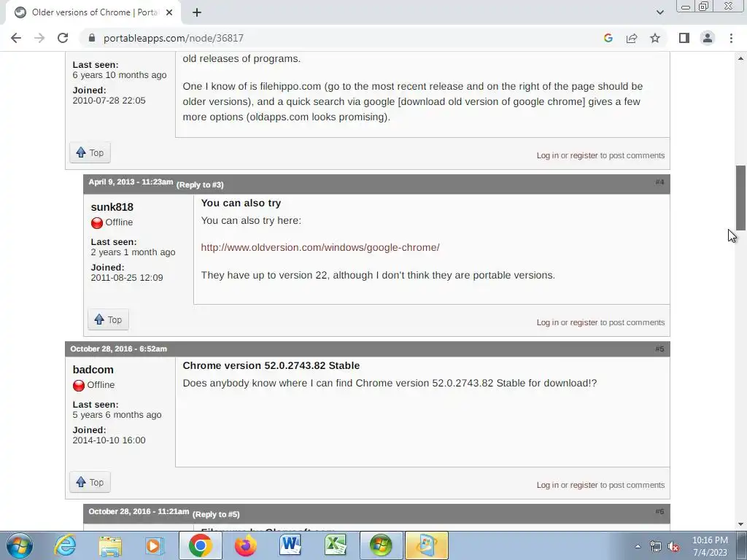The width and height of the screenshot is (747, 560).
Task: Share this page using the share icon
Action: [x=632, y=38]
